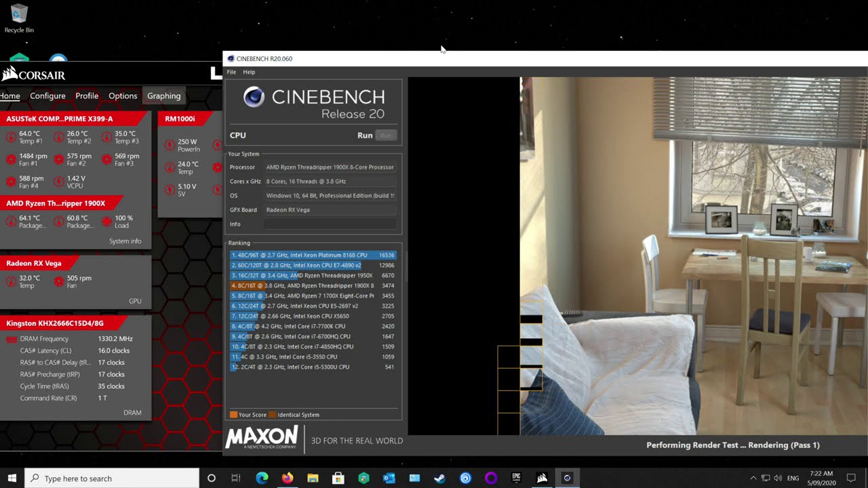Click the greyed Run button in Cinebench

[386, 136]
